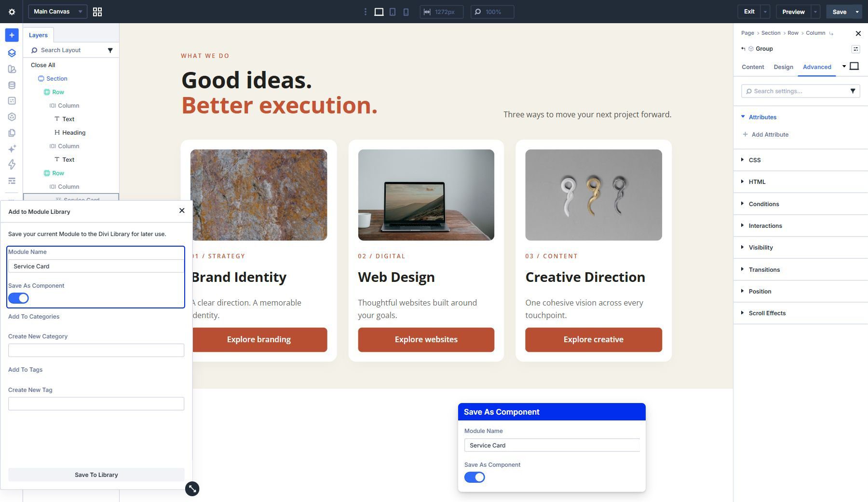Click the round expand-modal arrow icon
This screenshot has height=502, width=868.
coord(192,488)
